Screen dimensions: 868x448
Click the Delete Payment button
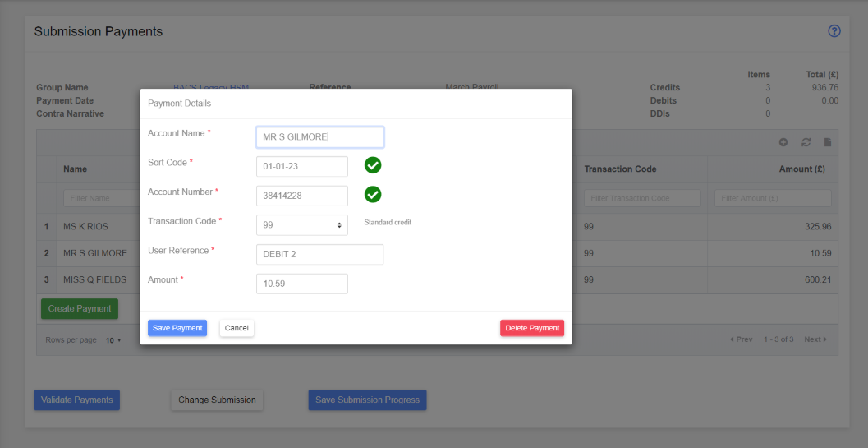pos(532,328)
